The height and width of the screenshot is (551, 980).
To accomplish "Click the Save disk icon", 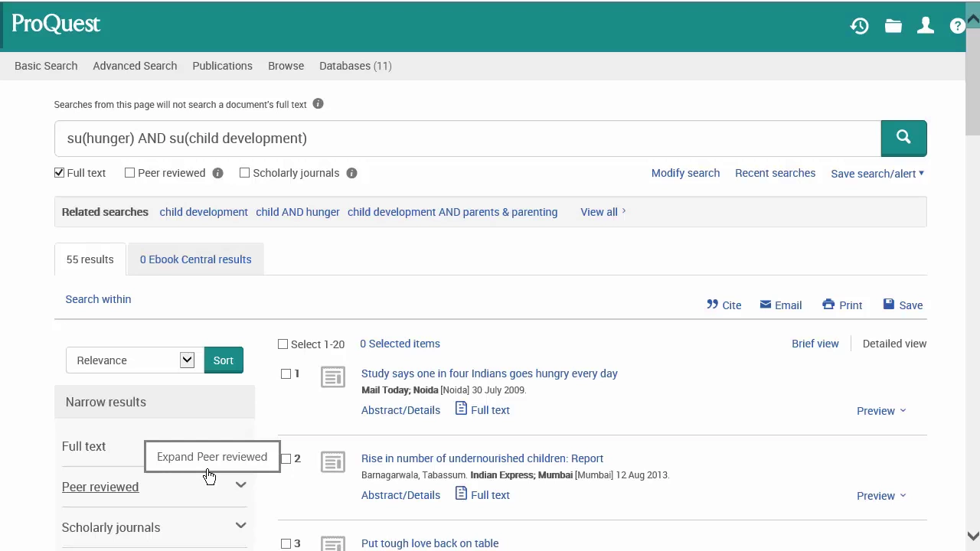I will tap(888, 305).
